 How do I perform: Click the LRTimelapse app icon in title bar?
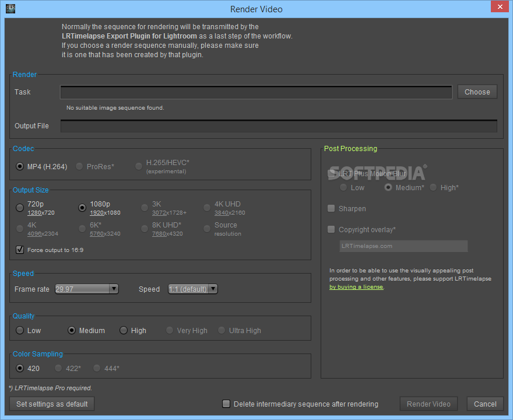click(10, 9)
